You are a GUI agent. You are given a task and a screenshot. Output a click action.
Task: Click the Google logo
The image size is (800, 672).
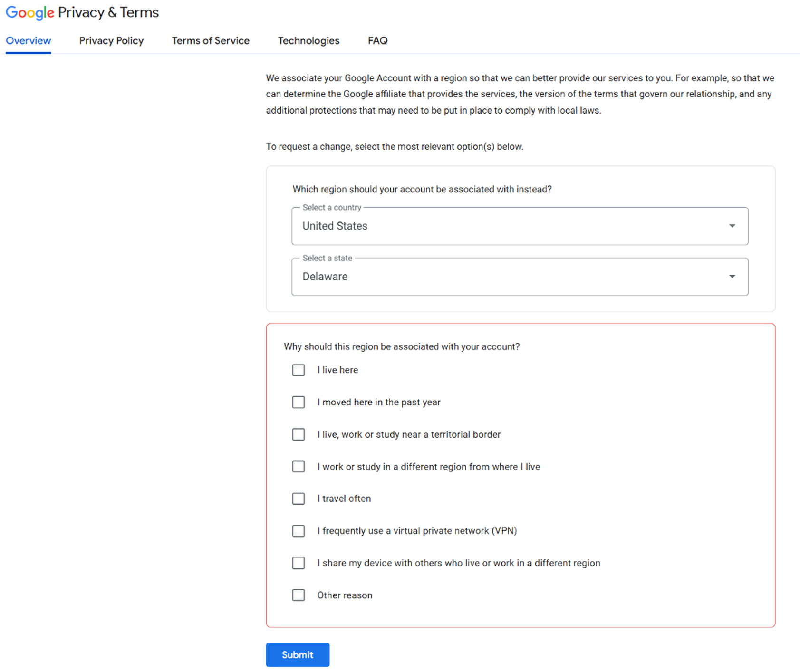coord(29,12)
